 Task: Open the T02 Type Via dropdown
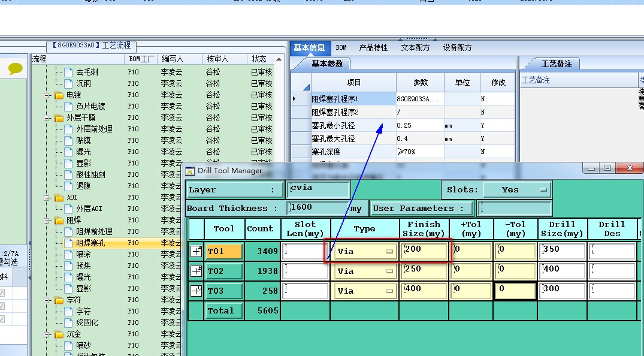pyautogui.click(x=365, y=271)
